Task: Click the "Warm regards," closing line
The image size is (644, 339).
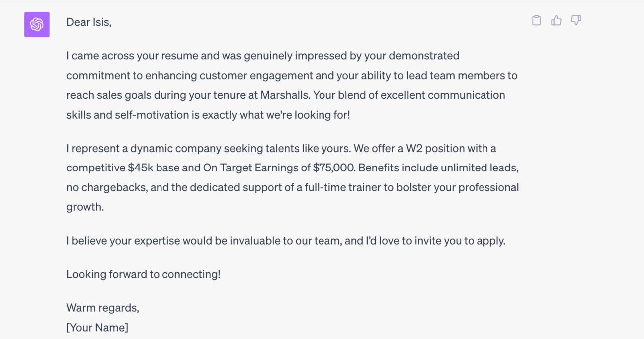Action: pos(103,308)
